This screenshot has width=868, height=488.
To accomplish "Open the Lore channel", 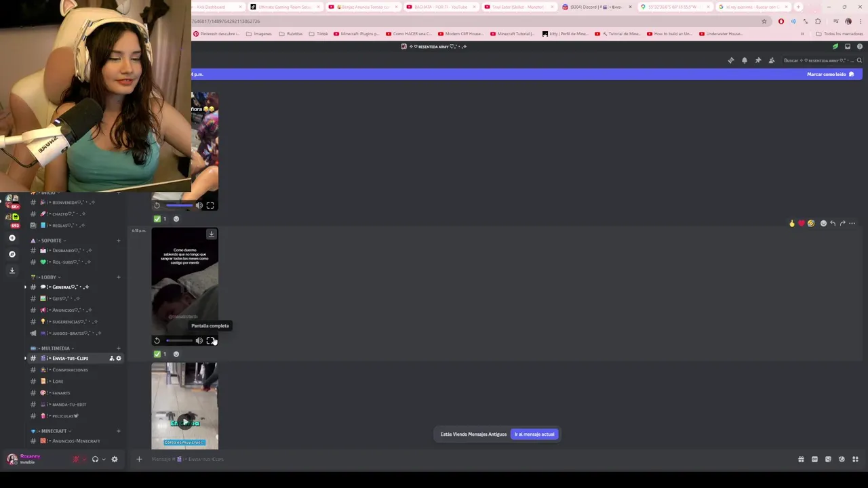I will [75, 382].
